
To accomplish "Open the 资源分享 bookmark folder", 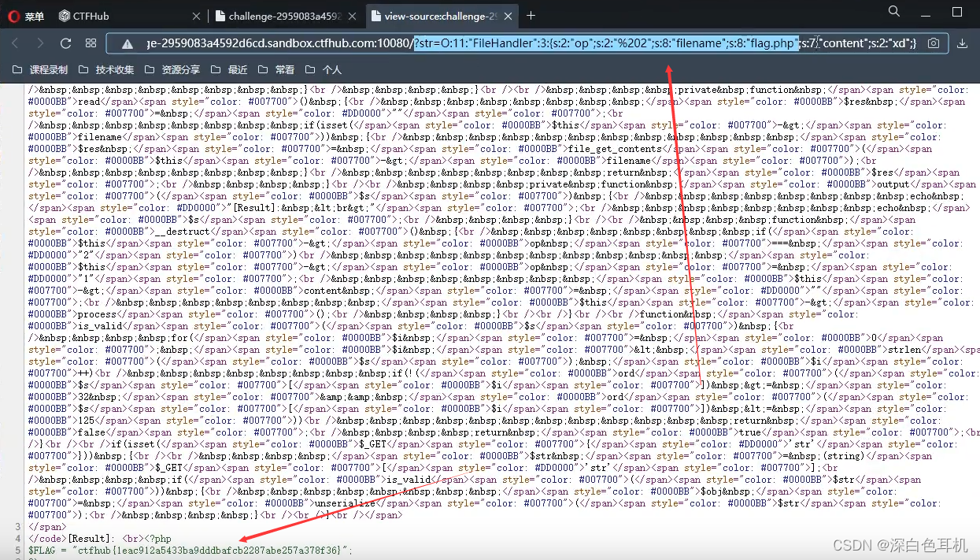I will pos(172,70).
